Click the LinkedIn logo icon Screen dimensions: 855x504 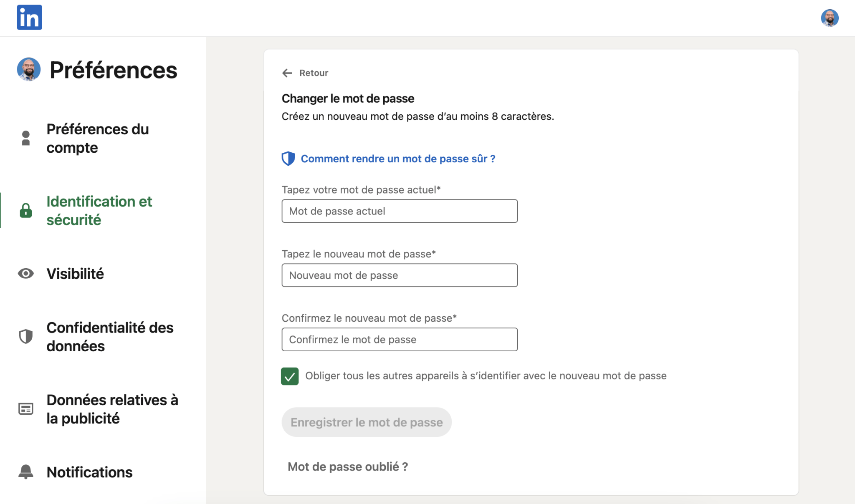coord(29,18)
